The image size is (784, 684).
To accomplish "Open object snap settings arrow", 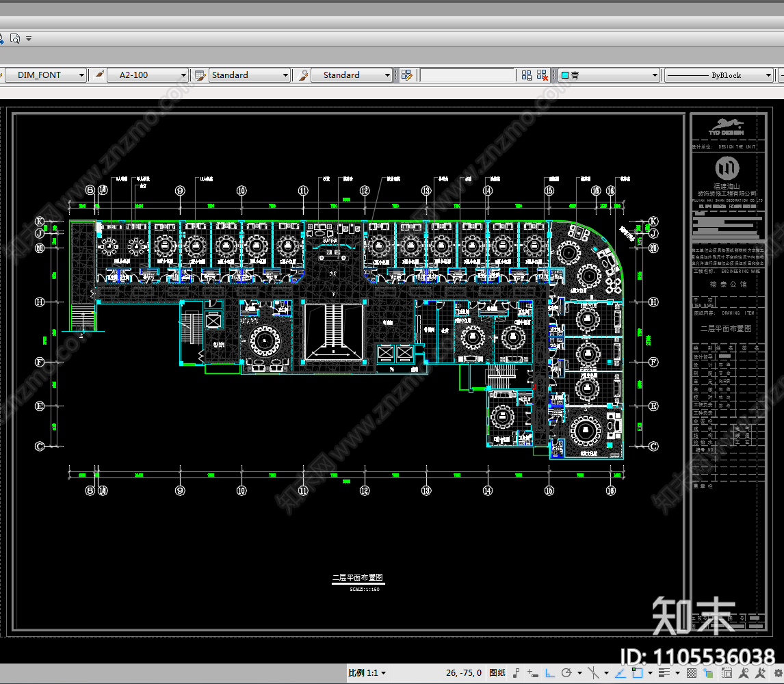I will coord(650,673).
